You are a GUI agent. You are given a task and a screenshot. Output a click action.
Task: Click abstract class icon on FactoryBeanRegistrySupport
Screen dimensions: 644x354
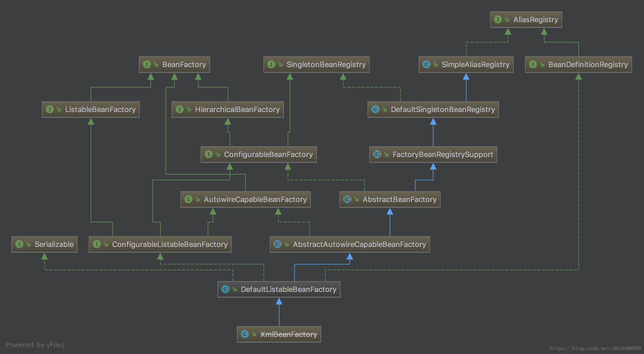377,154
